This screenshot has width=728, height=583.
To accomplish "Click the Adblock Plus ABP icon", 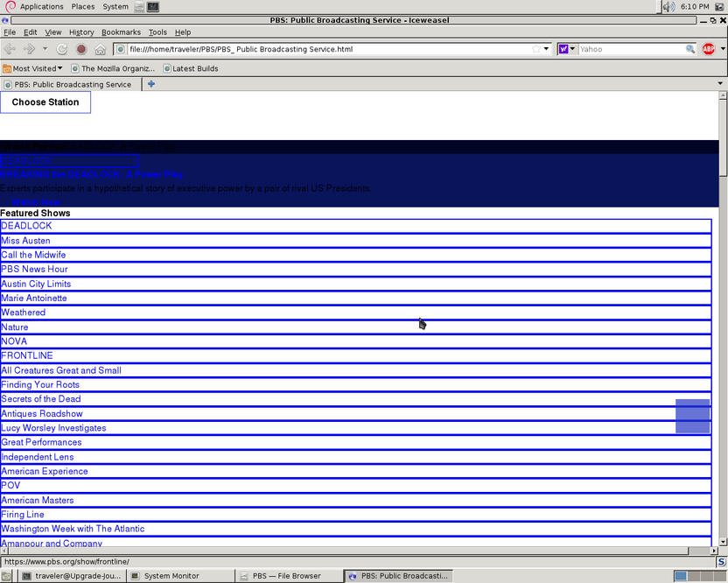I will pyautogui.click(x=709, y=49).
